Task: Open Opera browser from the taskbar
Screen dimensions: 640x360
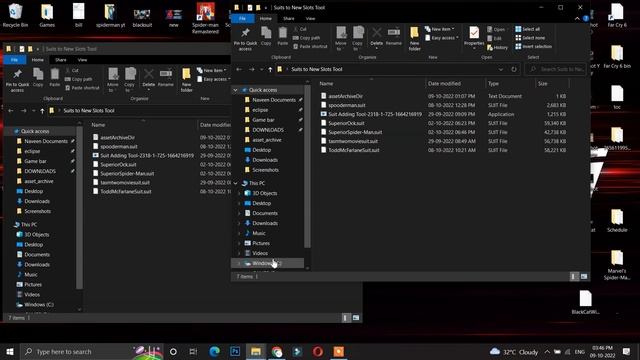Action: coord(318,351)
